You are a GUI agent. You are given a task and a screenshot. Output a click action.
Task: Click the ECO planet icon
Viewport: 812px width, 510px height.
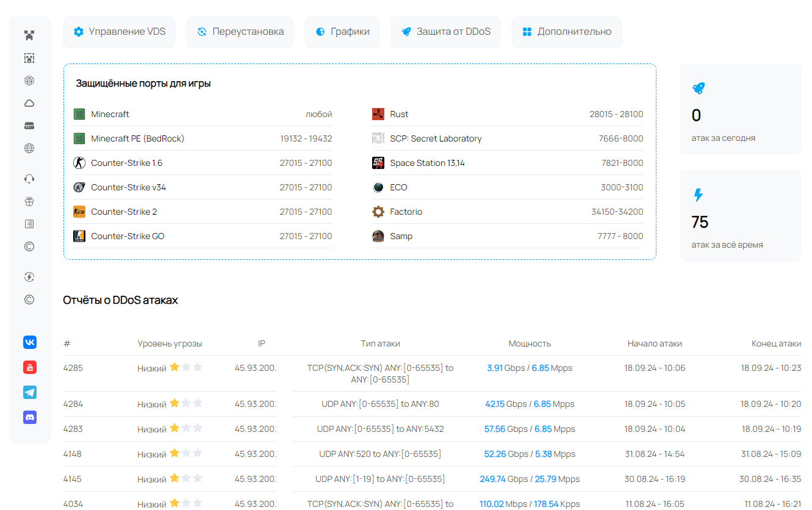pyautogui.click(x=378, y=187)
